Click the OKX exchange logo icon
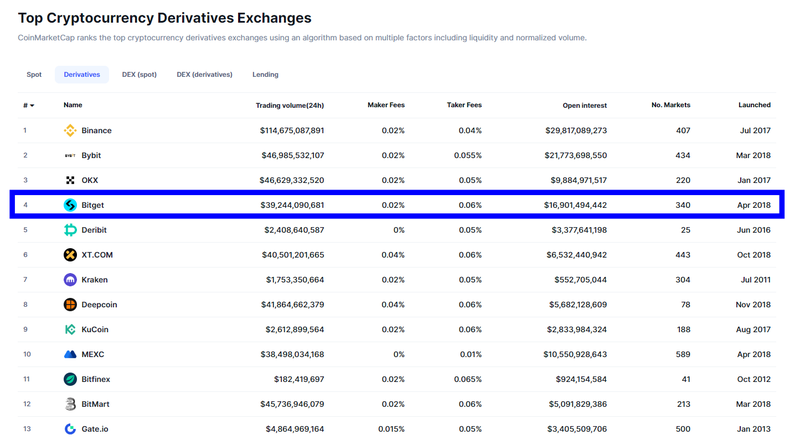 (70, 180)
